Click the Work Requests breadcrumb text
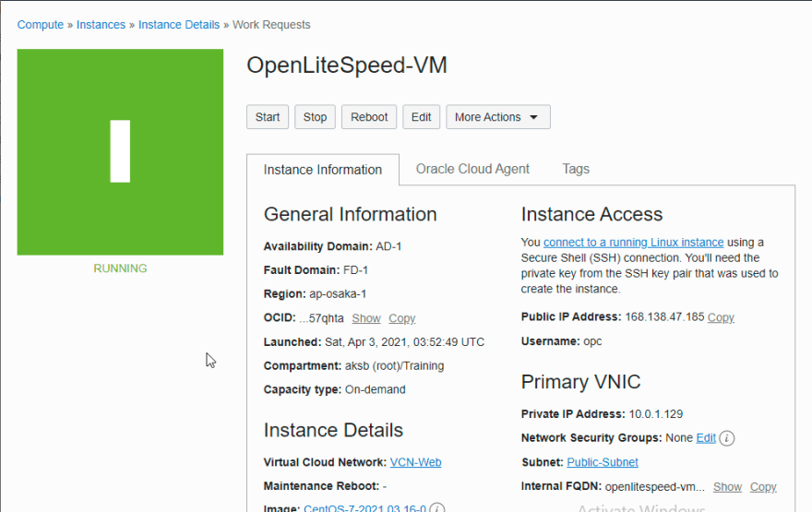The image size is (812, 512). click(271, 25)
